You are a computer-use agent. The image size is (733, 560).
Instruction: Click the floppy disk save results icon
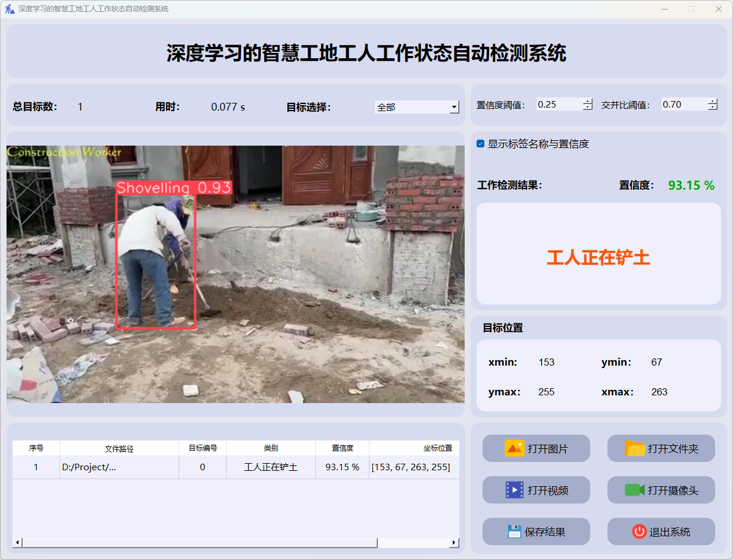[x=514, y=531]
